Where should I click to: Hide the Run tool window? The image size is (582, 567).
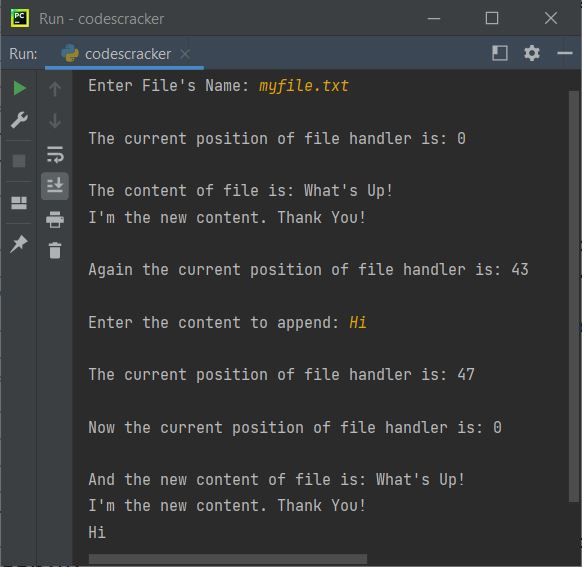pos(565,53)
